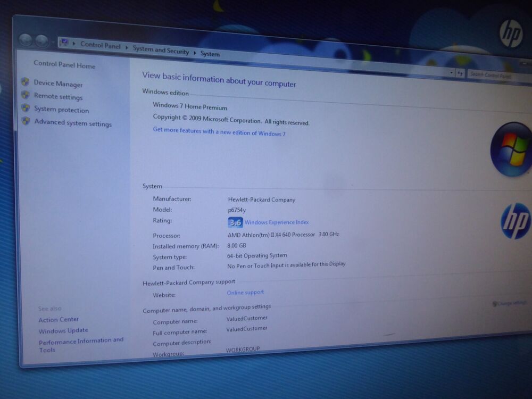Click the Windows logo orb graphic

point(511,149)
